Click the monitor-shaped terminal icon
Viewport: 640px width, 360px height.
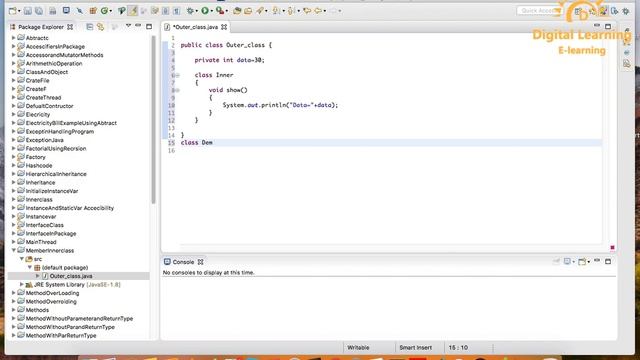click(66, 11)
